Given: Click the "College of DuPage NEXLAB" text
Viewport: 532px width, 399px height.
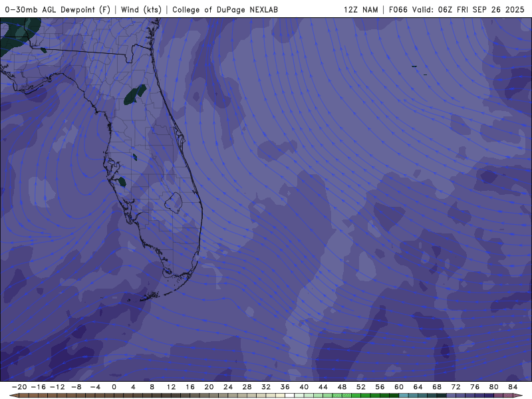Looking at the screenshot, I should click(225, 9).
